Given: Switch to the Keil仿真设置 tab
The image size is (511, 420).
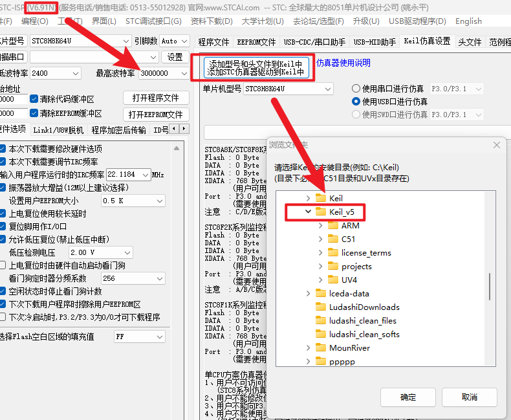Looking at the screenshot, I should [428, 41].
